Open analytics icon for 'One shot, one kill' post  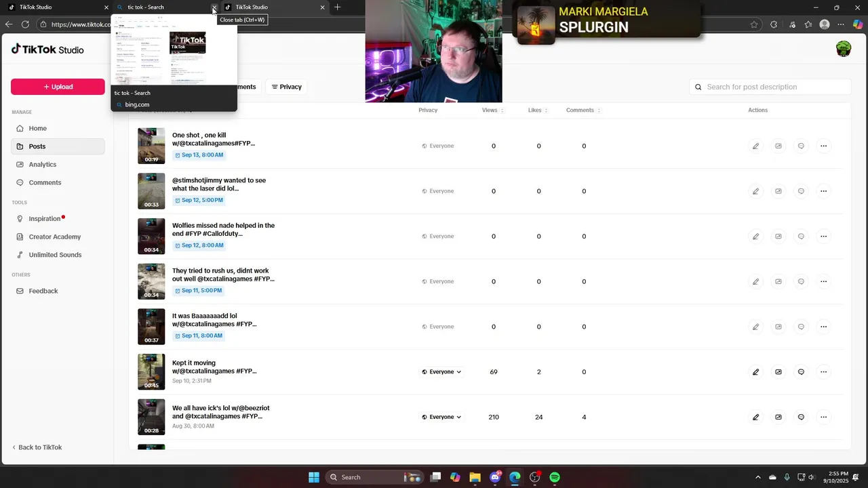pos(778,146)
